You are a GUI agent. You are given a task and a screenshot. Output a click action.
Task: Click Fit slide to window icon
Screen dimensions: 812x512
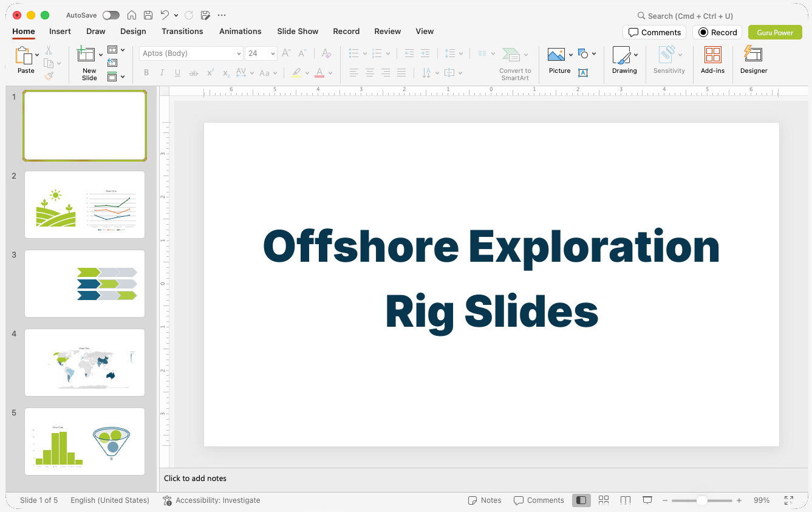(789, 500)
